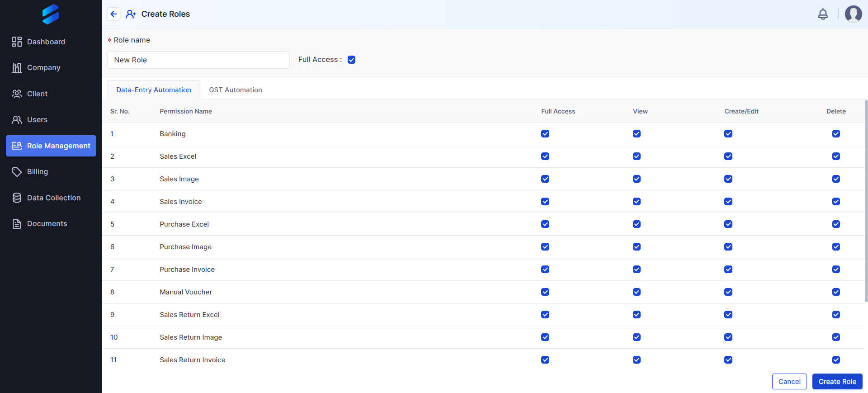Toggle View for Manual Voucher

point(637,292)
